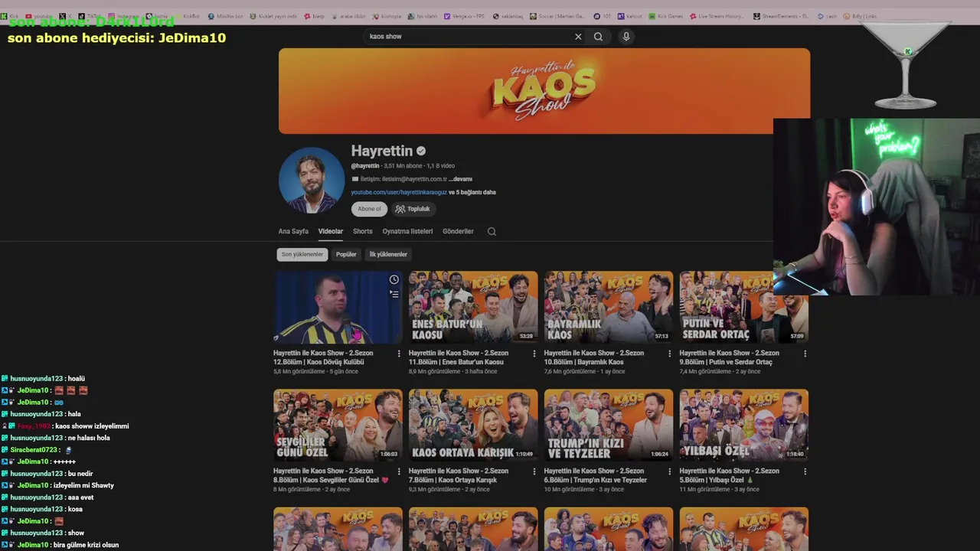Image resolution: width=980 pixels, height=551 pixels.
Task: Open the kahoot bookmark
Action: [x=629, y=16]
